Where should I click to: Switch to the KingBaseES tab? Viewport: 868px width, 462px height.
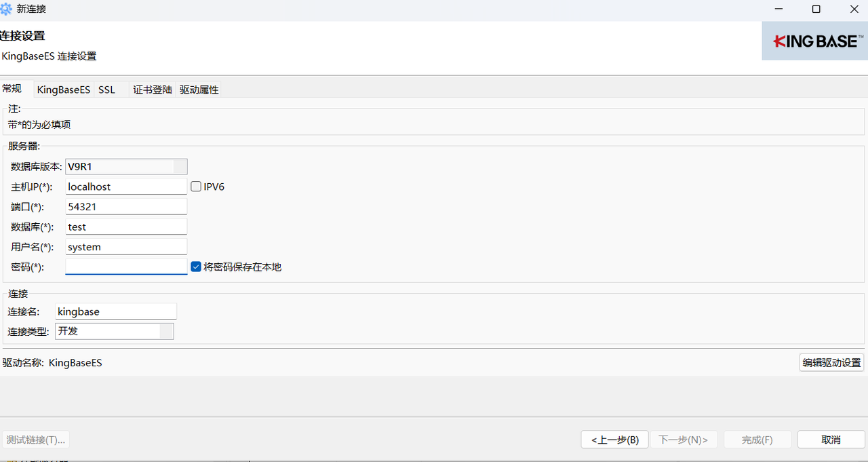click(64, 90)
